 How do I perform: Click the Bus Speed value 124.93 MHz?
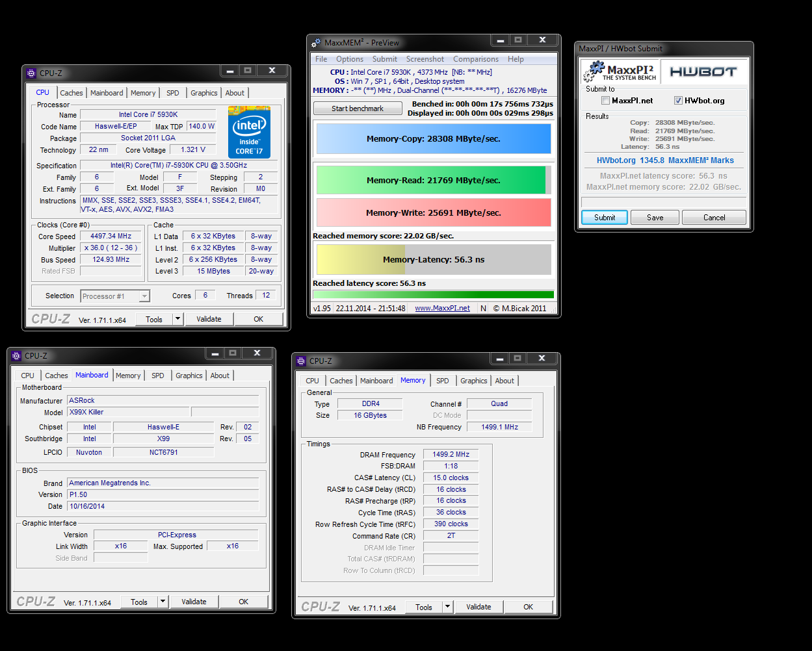click(x=111, y=259)
